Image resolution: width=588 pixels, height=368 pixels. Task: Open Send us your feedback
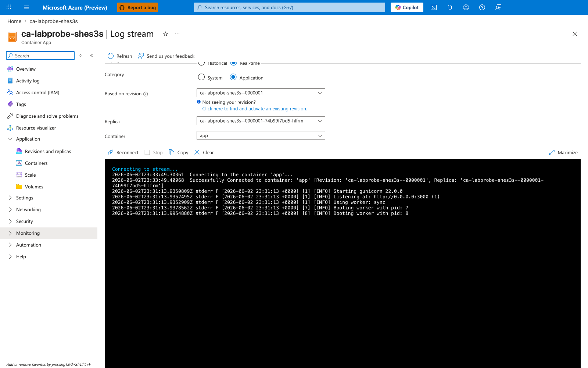pos(166,56)
